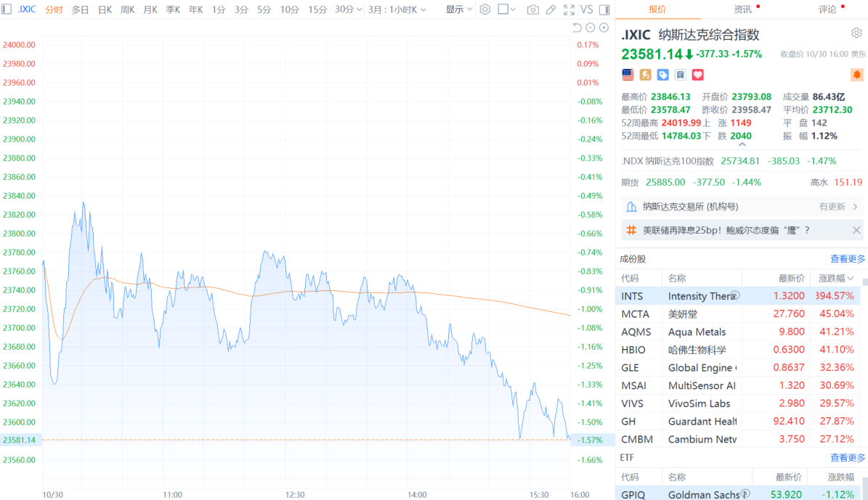This screenshot has width=868, height=500.
Task: Open the .NDX 纳斯达克100指数 row
Action: coord(741,161)
